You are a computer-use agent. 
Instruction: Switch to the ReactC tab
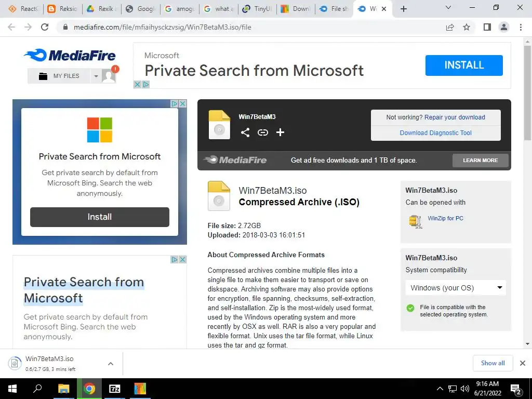pyautogui.click(x=23, y=9)
